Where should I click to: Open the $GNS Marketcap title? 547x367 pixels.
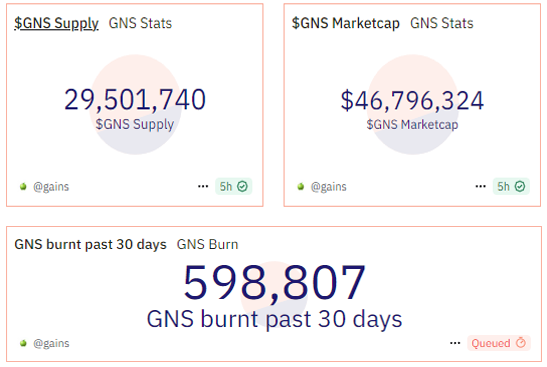click(346, 23)
